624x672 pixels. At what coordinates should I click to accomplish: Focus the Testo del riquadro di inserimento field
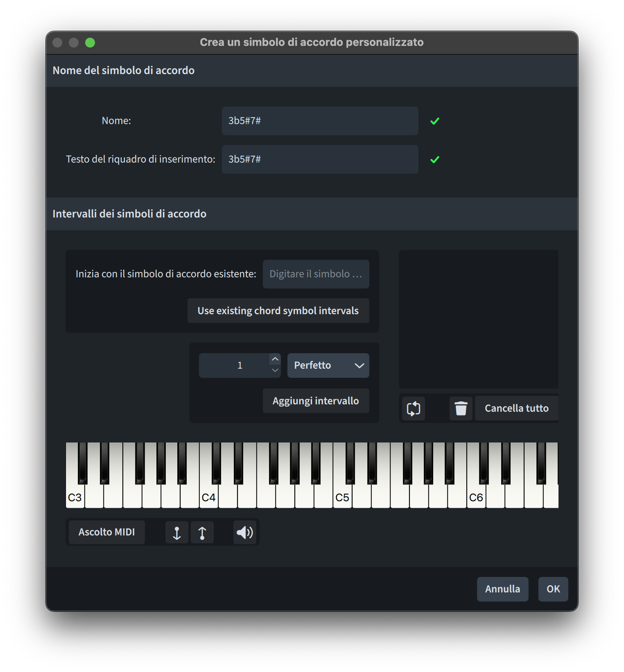point(320,159)
